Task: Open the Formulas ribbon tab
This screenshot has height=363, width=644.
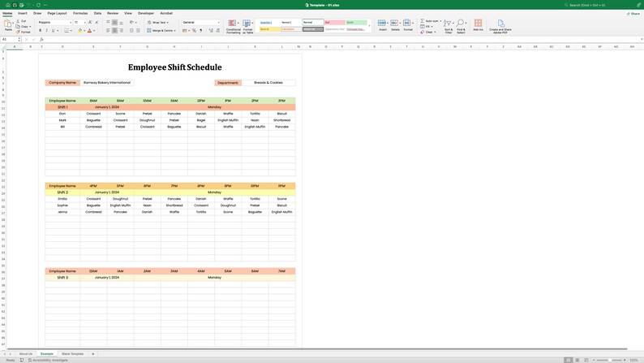Action: pos(80,13)
